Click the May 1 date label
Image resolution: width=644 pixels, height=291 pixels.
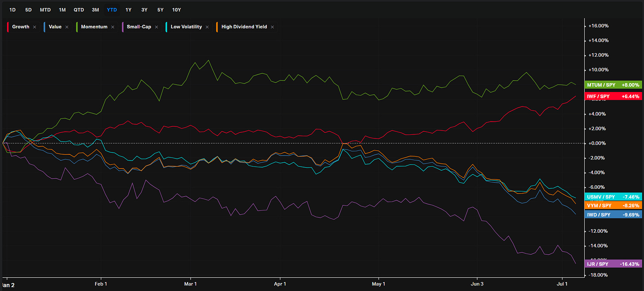379,284
